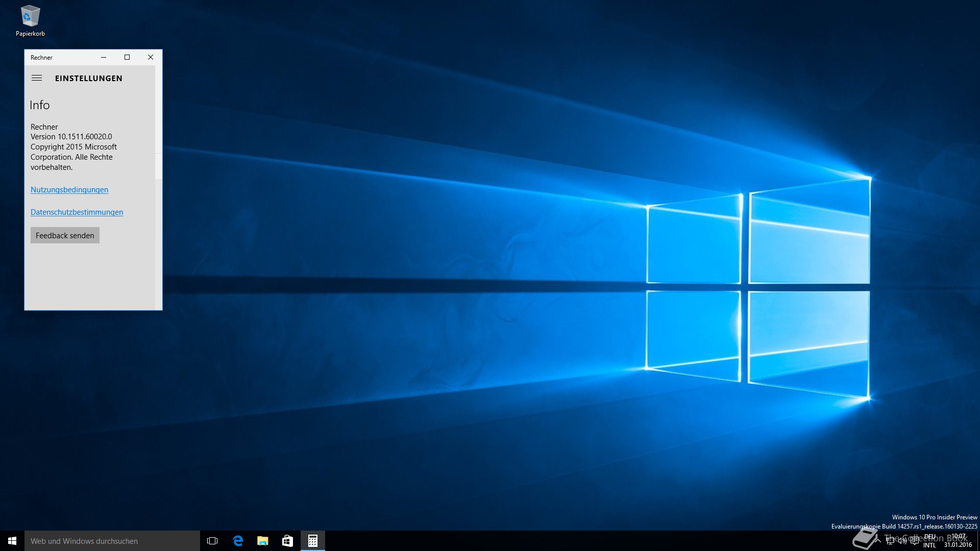Expand the hidden system tray icons
This screenshot has width=980, height=551.
pos(878,541)
